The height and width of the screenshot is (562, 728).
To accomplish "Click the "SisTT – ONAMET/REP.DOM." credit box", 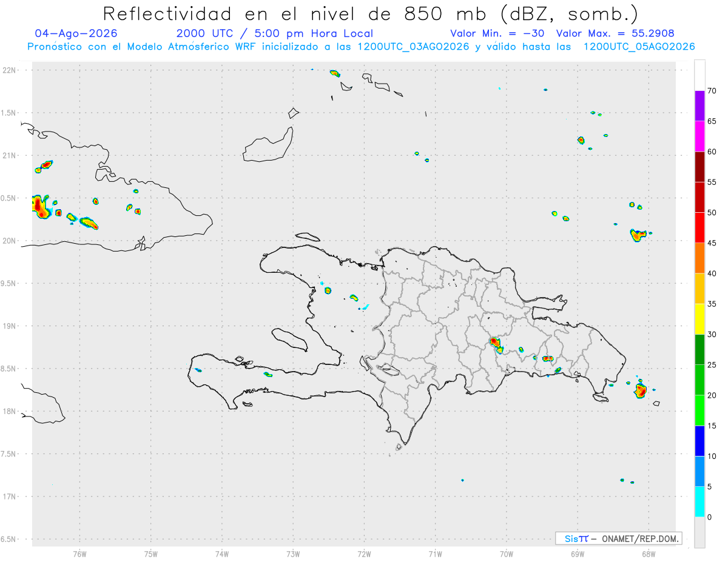I will tap(619, 538).
